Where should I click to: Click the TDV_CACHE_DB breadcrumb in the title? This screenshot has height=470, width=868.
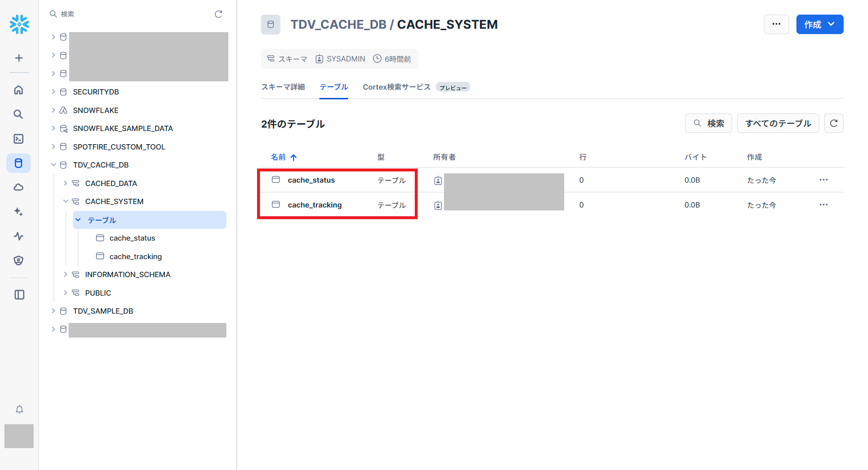click(338, 24)
